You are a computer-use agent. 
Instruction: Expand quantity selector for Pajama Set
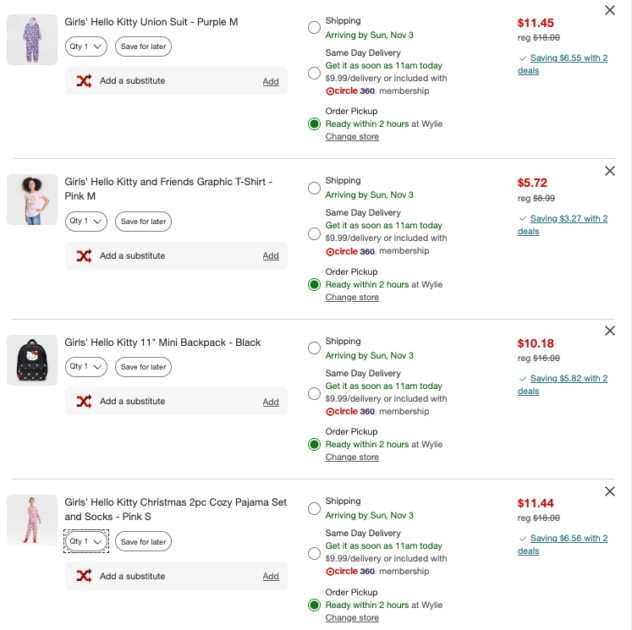[85, 542]
